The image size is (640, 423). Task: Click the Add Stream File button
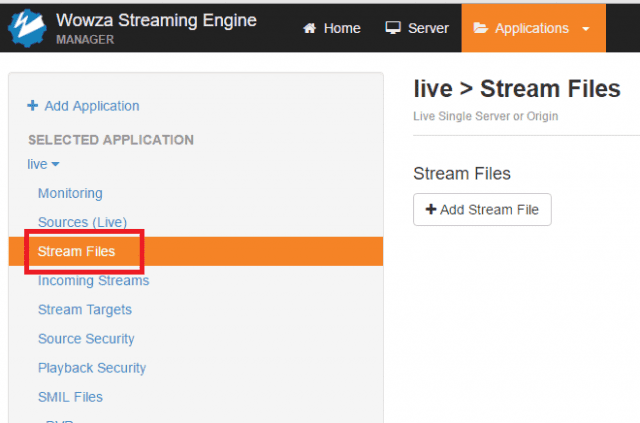tap(482, 209)
